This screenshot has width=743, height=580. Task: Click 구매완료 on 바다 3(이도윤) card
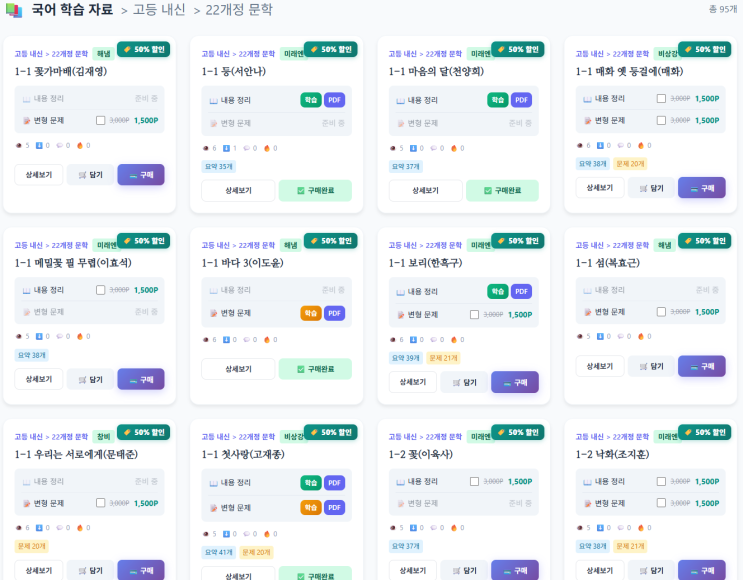click(315, 369)
